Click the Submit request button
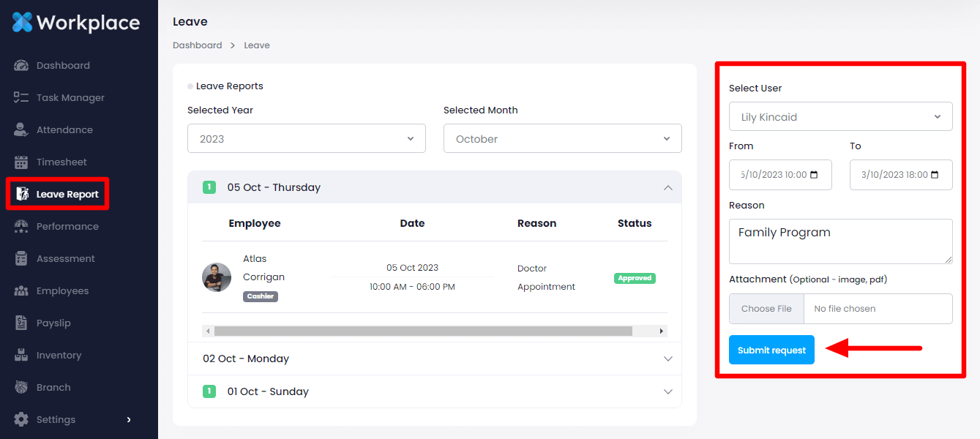 [771, 350]
